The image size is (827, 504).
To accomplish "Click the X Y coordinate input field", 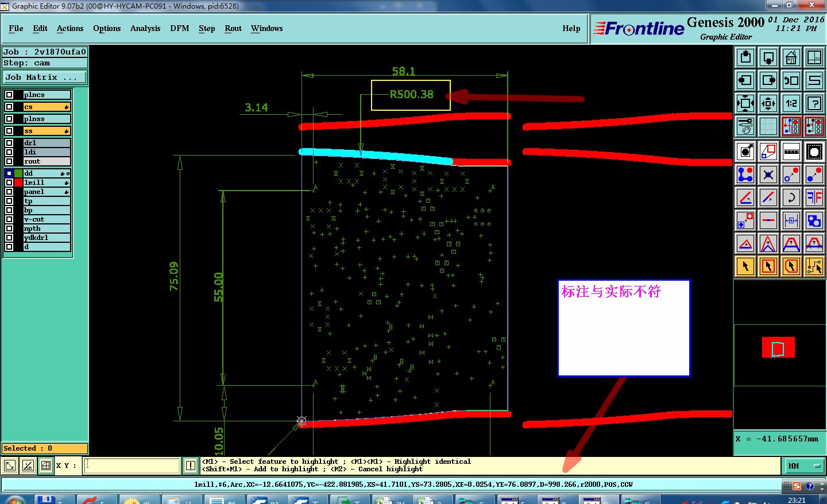I will [132, 466].
